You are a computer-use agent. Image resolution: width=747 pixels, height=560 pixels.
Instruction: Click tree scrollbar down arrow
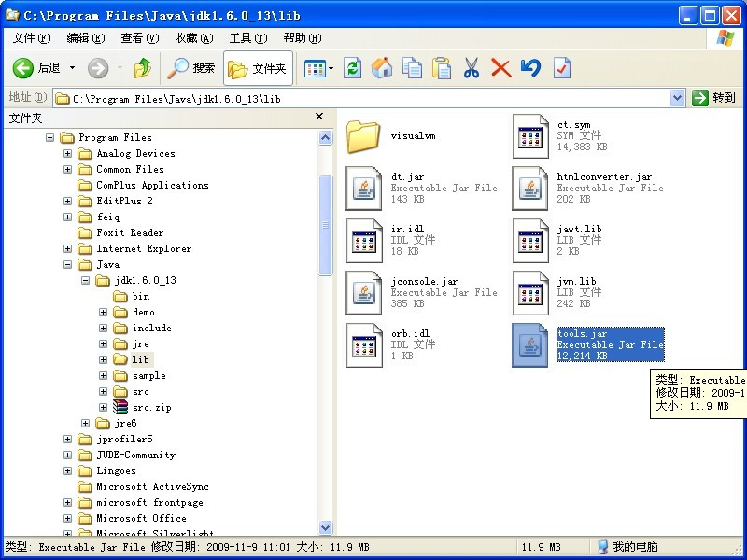(x=325, y=527)
